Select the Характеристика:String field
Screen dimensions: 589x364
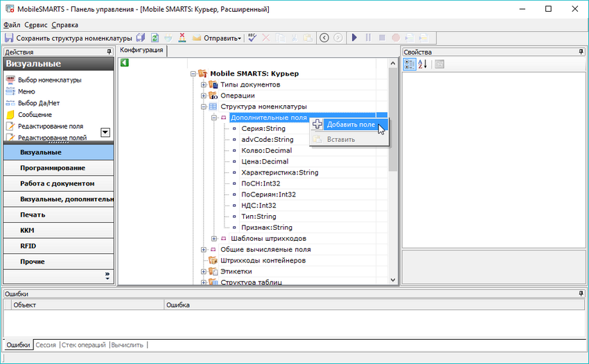coord(279,172)
